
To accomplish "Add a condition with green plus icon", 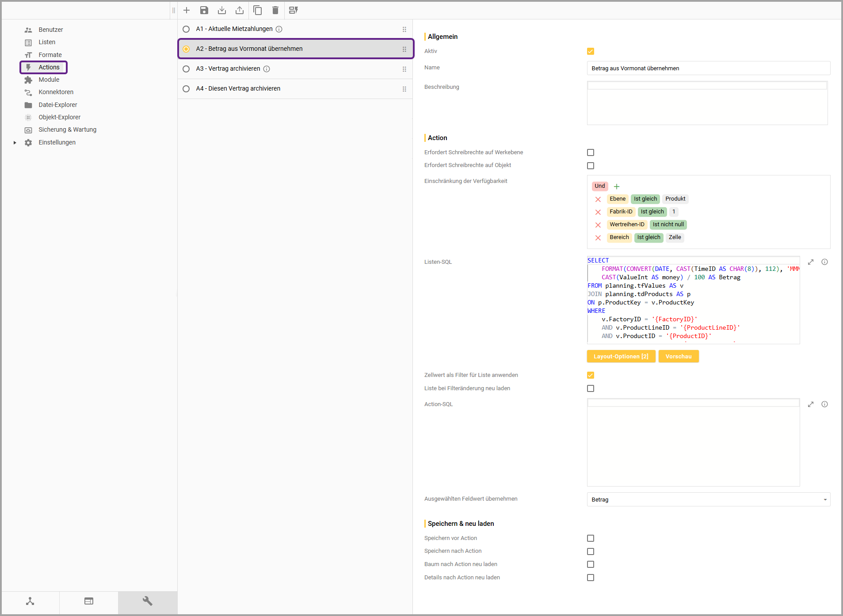I will coord(617,186).
